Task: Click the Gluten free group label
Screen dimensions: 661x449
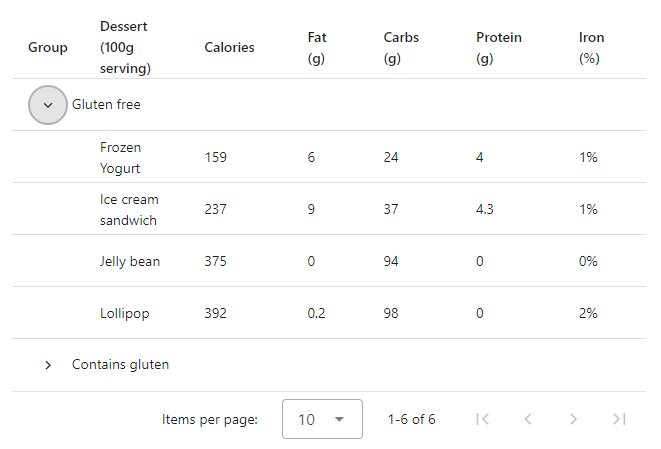Action: point(106,104)
